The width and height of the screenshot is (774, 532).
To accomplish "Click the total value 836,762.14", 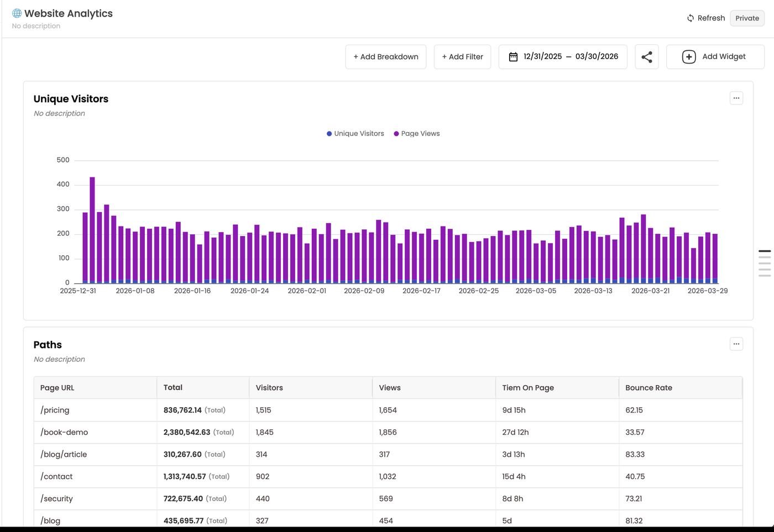I will tap(182, 410).
